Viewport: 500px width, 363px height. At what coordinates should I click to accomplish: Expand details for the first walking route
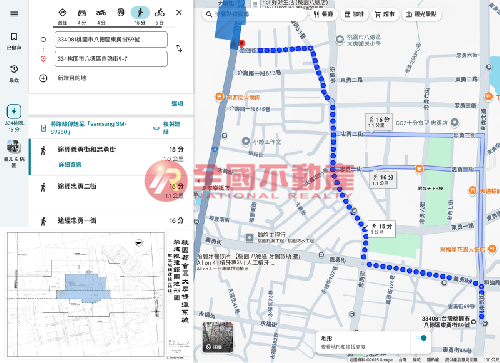[70, 165]
